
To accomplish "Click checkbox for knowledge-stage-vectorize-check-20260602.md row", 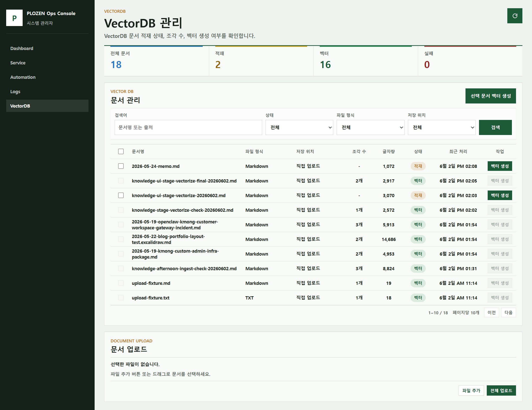I will click(121, 210).
